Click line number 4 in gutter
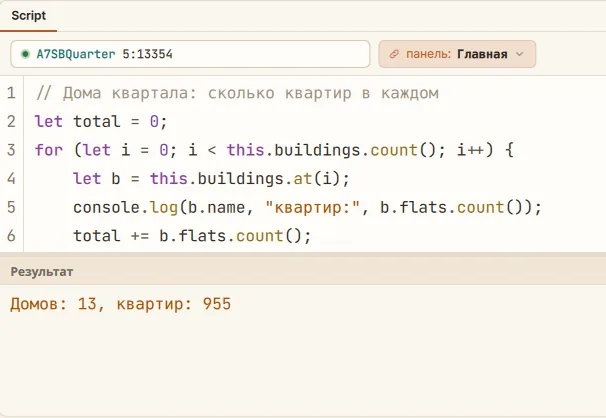 [11, 178]
